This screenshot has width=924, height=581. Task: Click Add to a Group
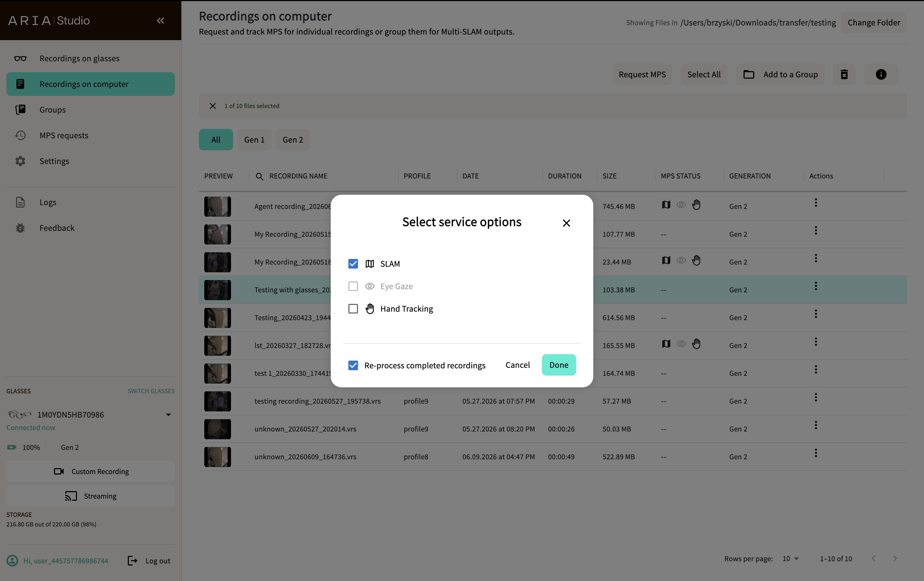tap(780, 74)
